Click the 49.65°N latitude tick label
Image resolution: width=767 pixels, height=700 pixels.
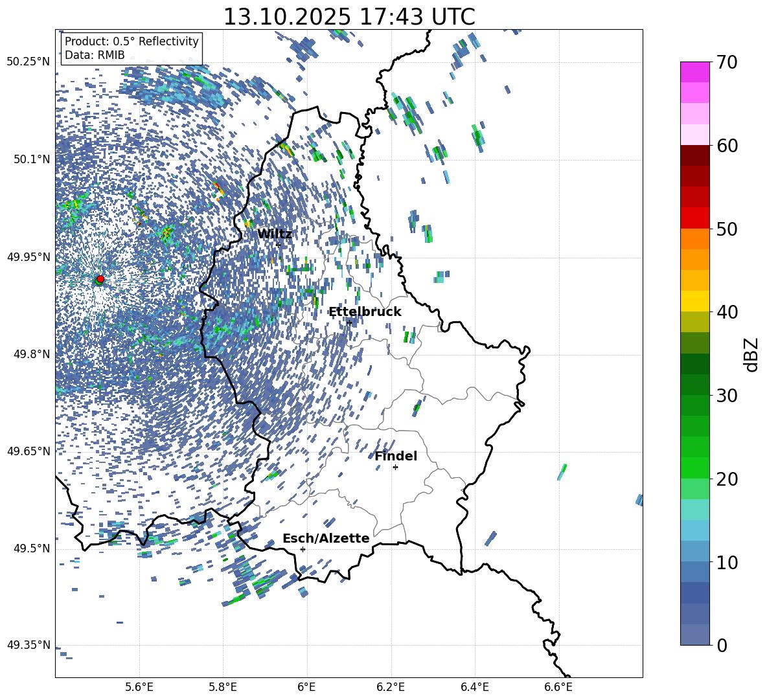tap(29, 451)
